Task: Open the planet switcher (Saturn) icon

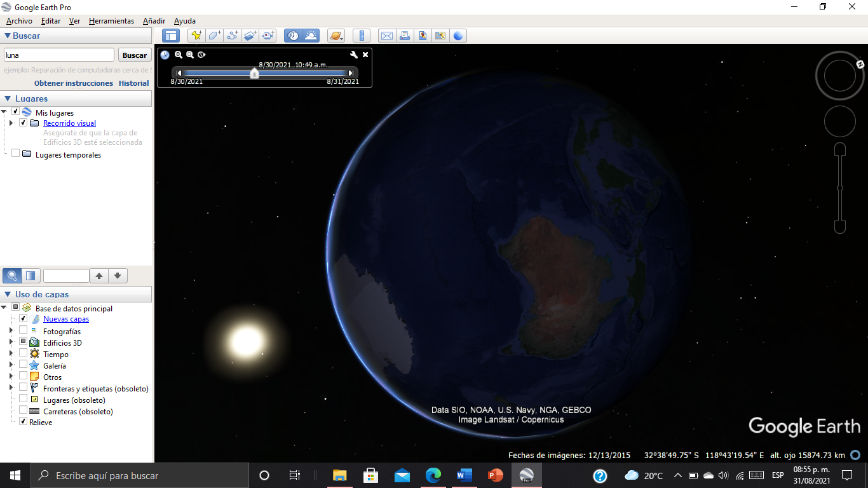Action: click(336, 36)
